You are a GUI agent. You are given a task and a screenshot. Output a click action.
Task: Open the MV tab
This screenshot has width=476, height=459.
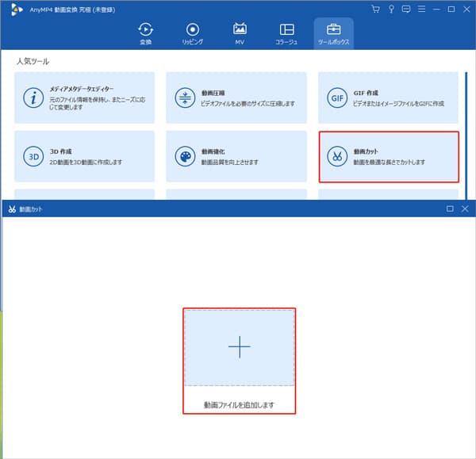(x=240, y=33)
